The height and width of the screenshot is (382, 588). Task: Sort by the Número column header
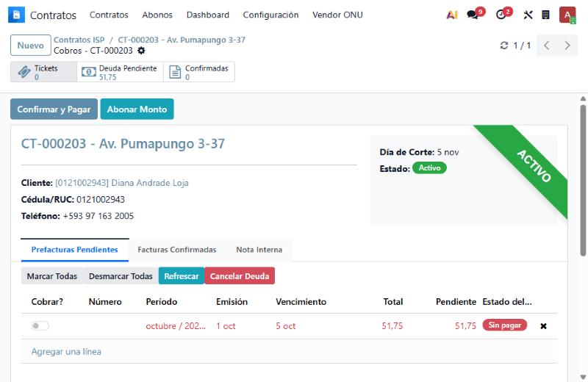105,302
